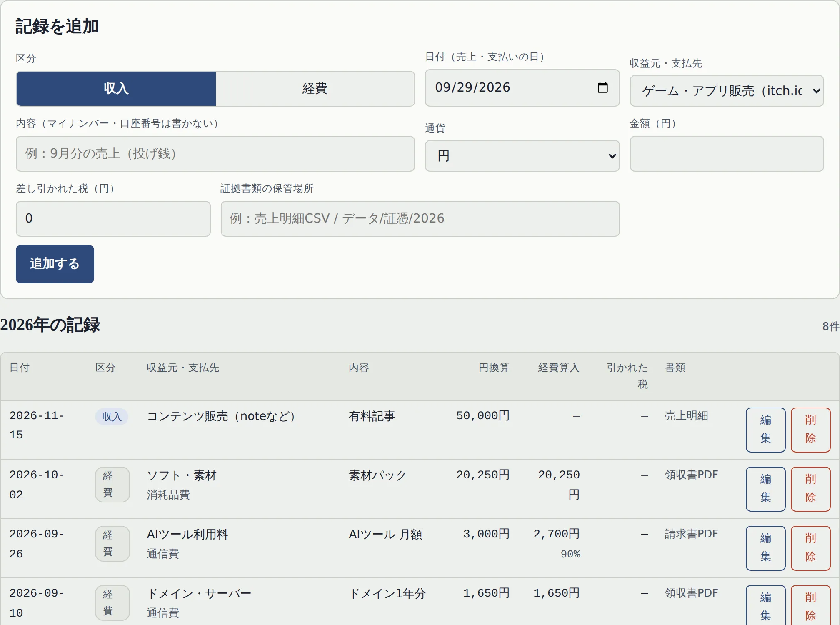The width and height of the screenshot is (840, 625).
Task: Click the コンテンツ販売（noteなど） source cell
Action: tap(221, 416)
